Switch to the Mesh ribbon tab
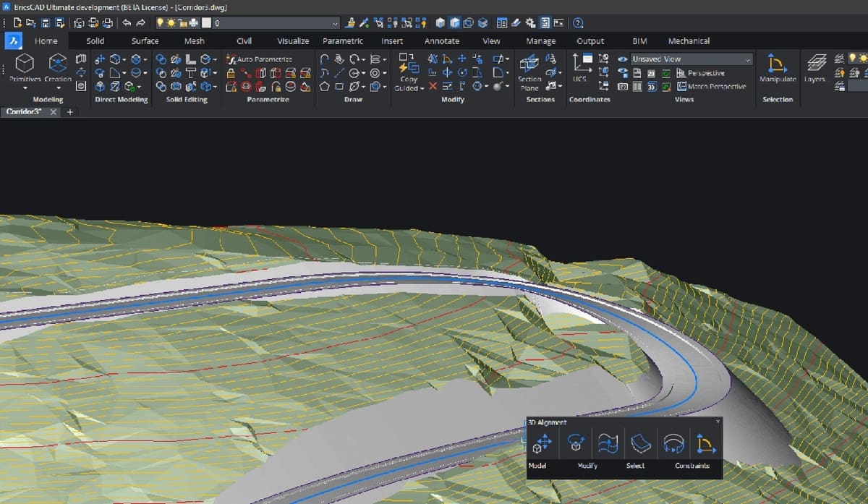This screenshot has height=504, width=868. coord(194,41)
